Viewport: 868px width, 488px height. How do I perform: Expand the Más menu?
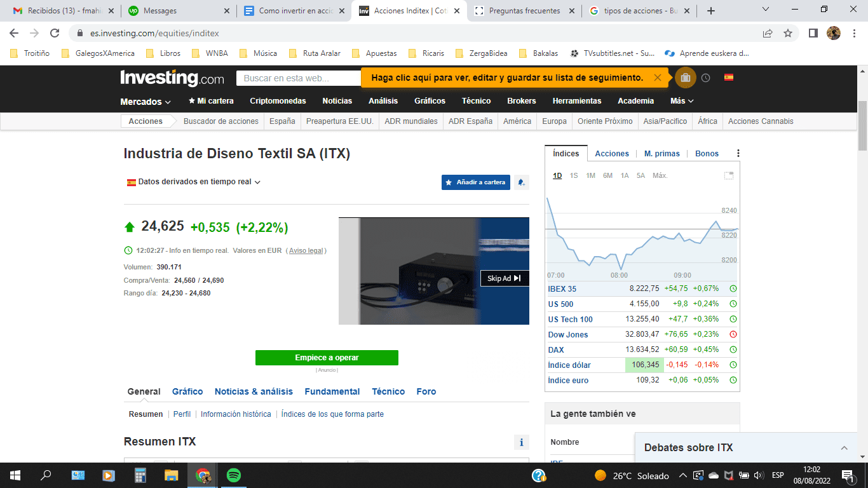tap(682, 101)
